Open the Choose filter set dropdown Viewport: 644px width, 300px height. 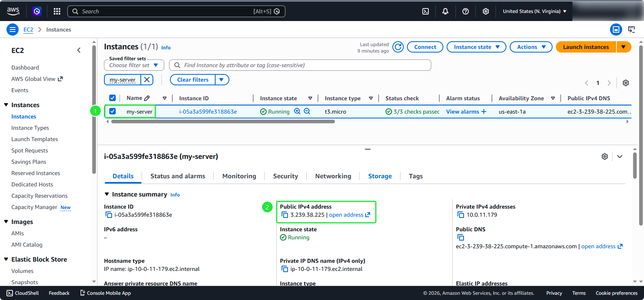point(134,65)
